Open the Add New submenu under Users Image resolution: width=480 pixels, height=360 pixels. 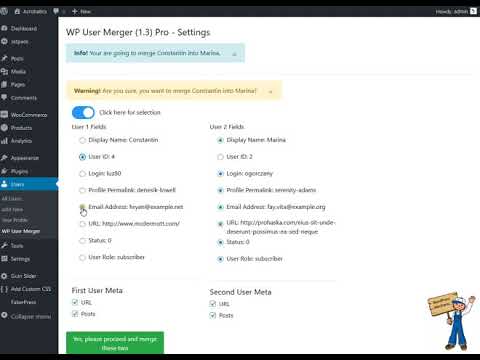(x=12, y=210)
